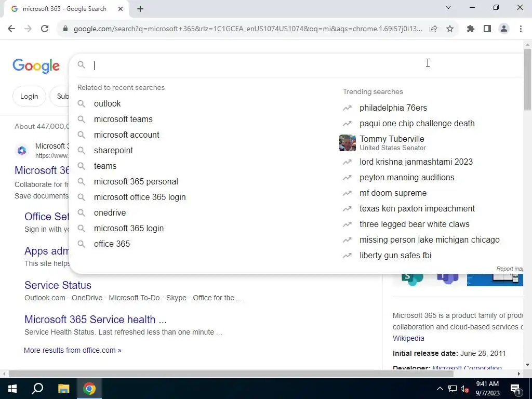Focus the Google search text field

tap(305, 65)
